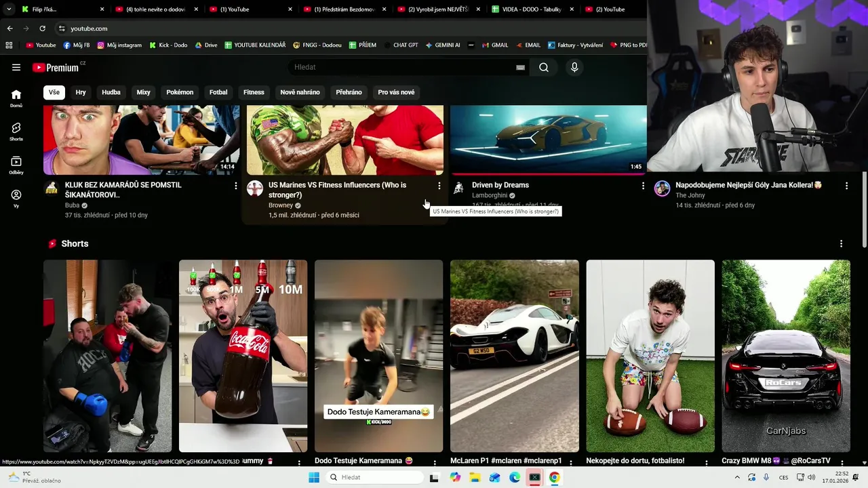Open Outlook from taskbar
The height and width of the screenshot is (488, 868).
[x=495, y=477]
